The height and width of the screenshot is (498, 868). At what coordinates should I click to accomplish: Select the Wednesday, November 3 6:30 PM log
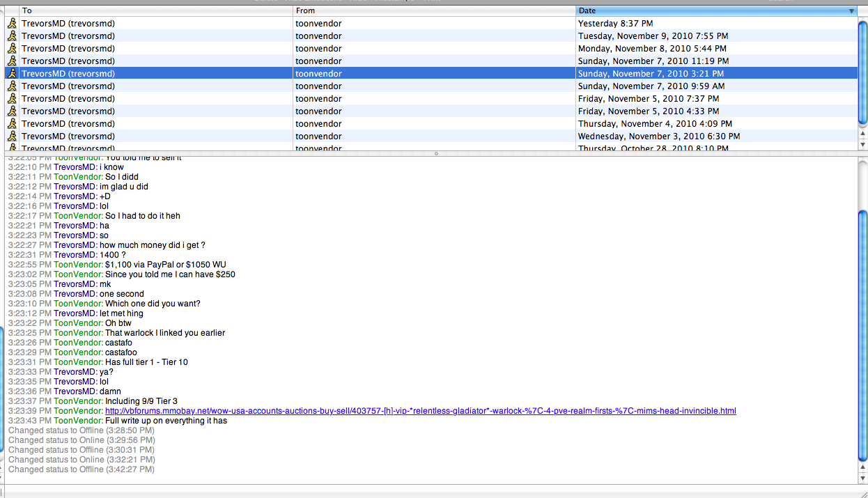tap(431, 136)
